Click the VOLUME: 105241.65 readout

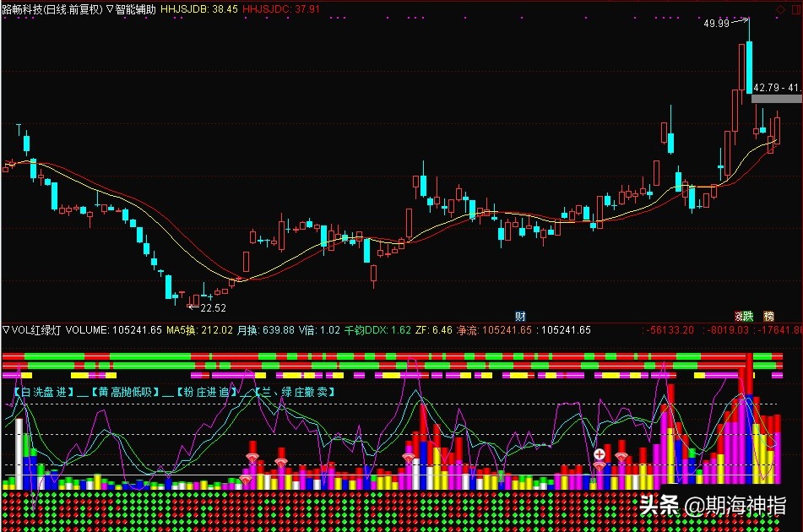[x=114, y=330]
